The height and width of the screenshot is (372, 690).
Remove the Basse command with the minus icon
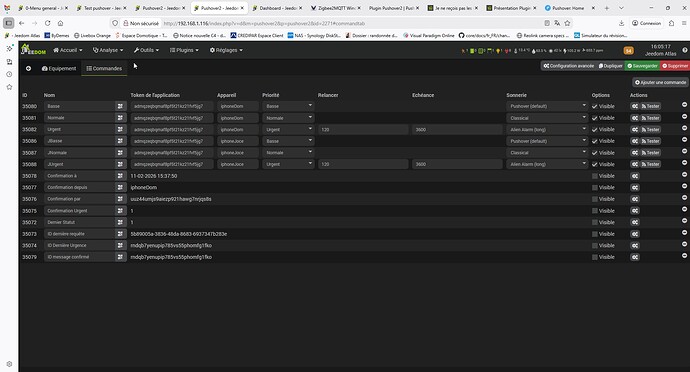point(684,105)
